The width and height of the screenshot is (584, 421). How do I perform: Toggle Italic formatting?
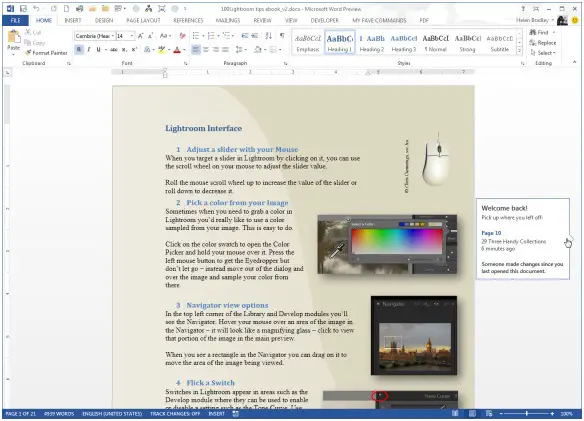click(89, 50)
